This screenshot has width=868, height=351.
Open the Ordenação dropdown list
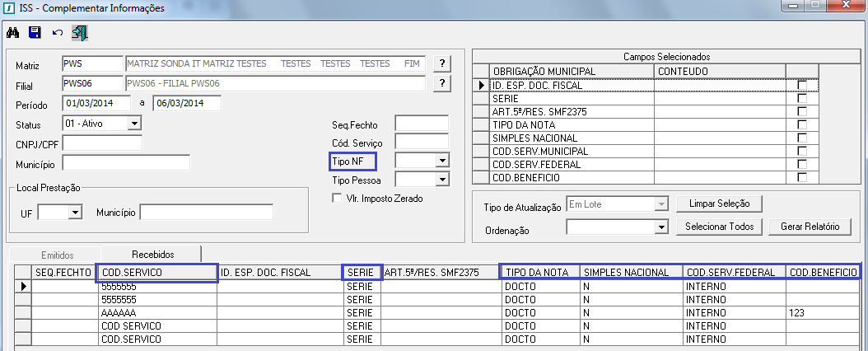coord(659,227)
